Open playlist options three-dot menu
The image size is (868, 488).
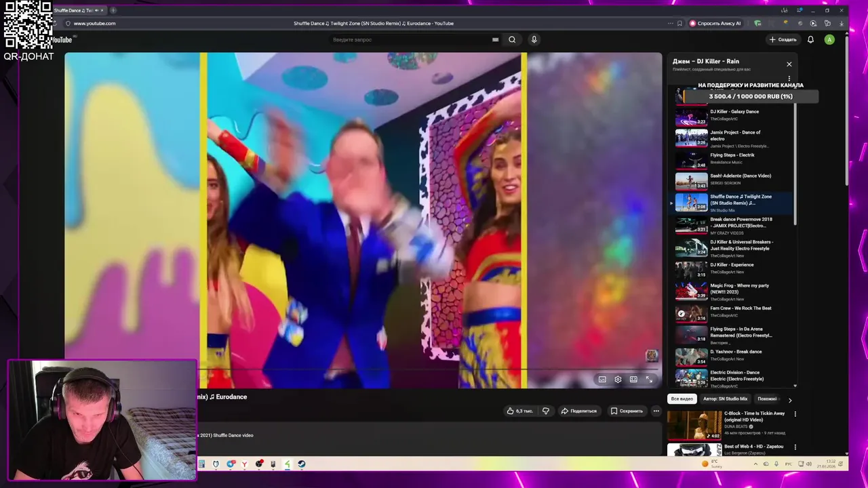point(789,79)
